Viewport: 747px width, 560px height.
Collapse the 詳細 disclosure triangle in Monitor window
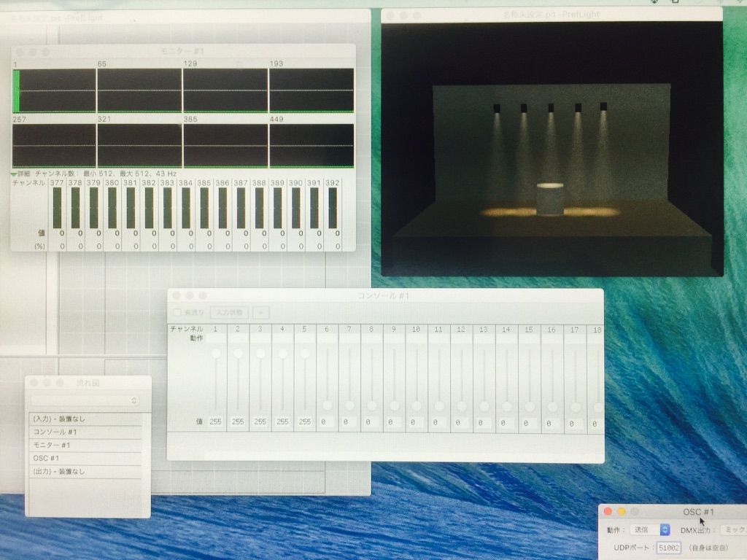14,174
